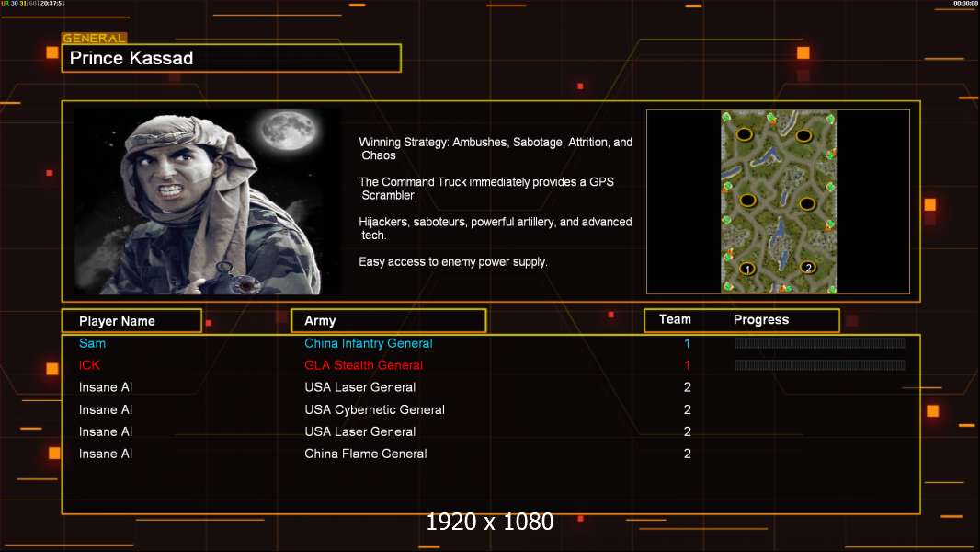This screenshot has height=552, width=980.
Task: Select player name Sam
Action: [93, 343]
